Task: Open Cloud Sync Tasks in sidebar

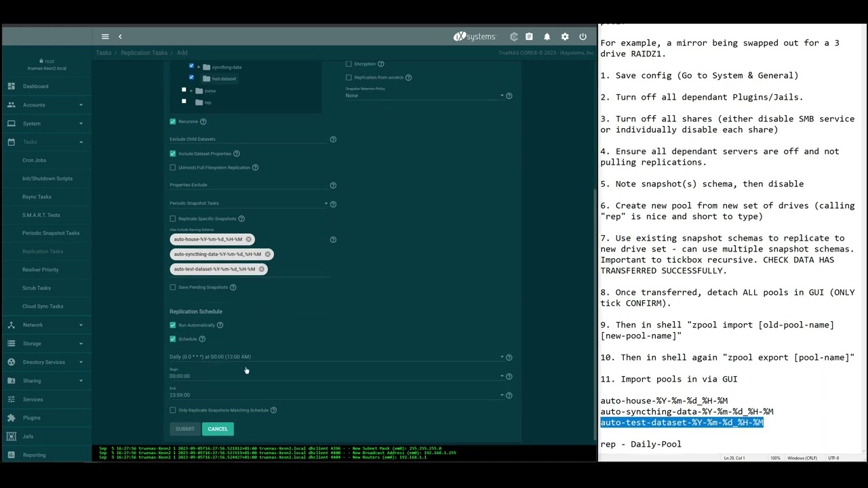Action: click(x=43, y=306)
